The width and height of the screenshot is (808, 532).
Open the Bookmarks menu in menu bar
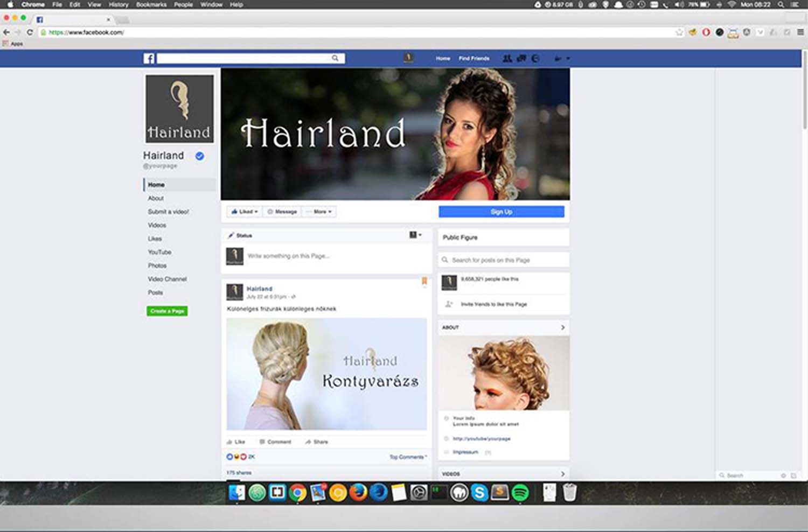click(x=151, y=4)
